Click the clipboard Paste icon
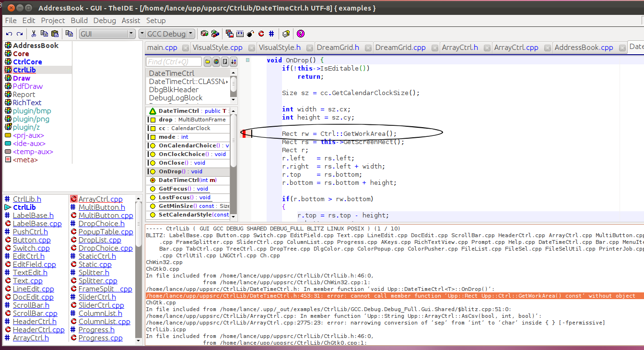 [55, 34]
